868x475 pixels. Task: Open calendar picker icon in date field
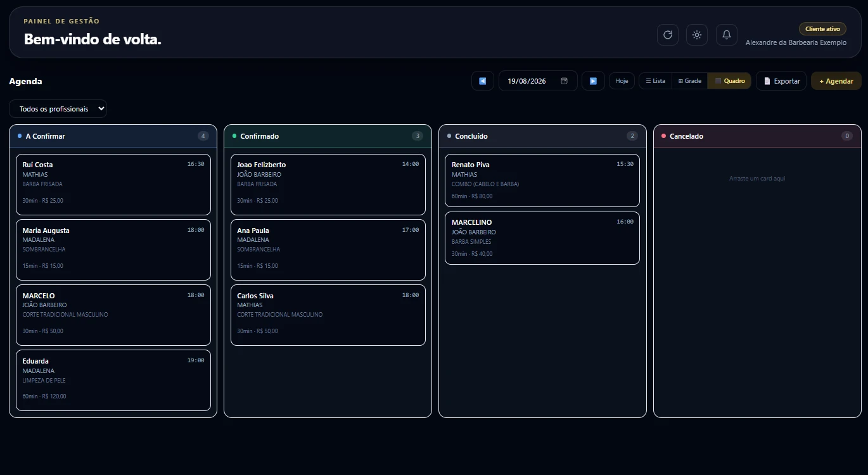coord(564,81)
